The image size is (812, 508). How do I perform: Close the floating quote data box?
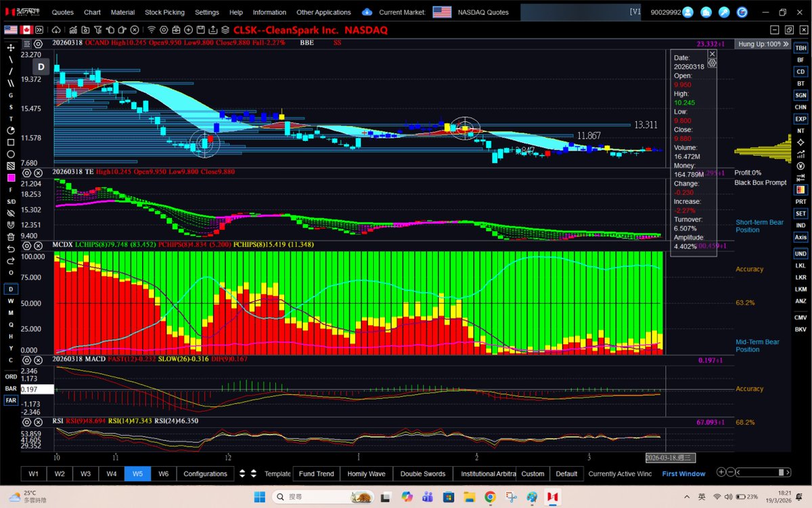click(712, 54)
